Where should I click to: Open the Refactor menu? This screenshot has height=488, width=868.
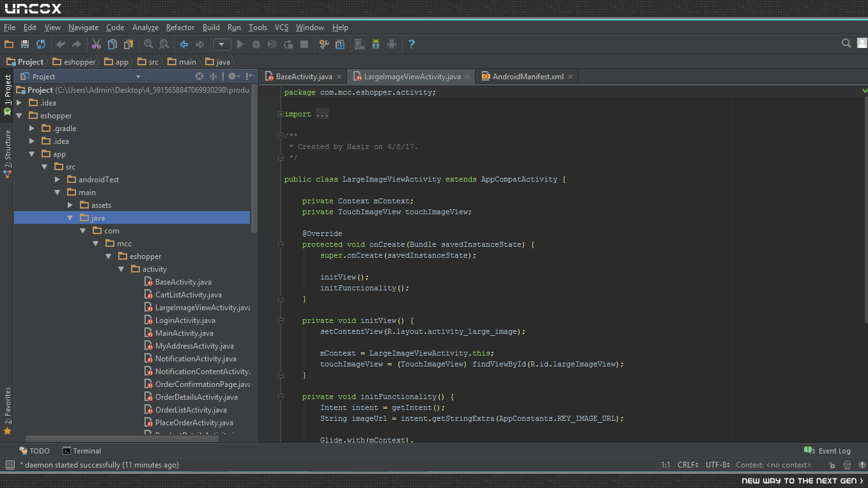coord(180,28)
